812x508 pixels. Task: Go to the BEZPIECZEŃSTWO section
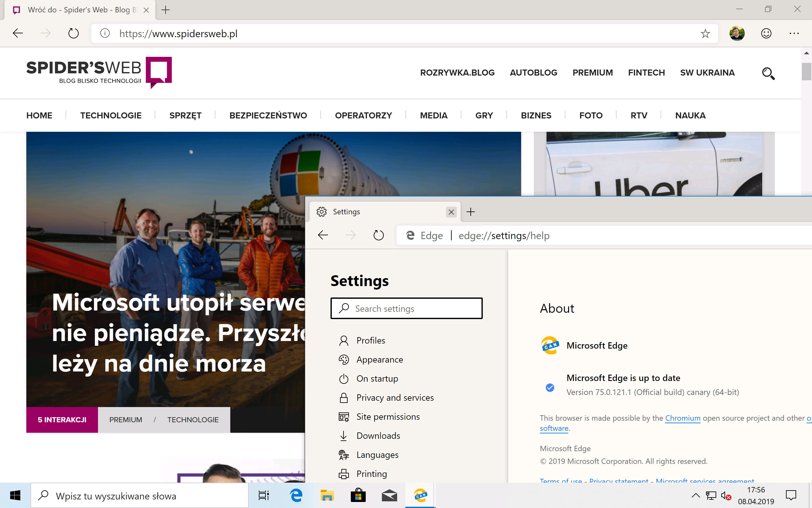(268, 115)
